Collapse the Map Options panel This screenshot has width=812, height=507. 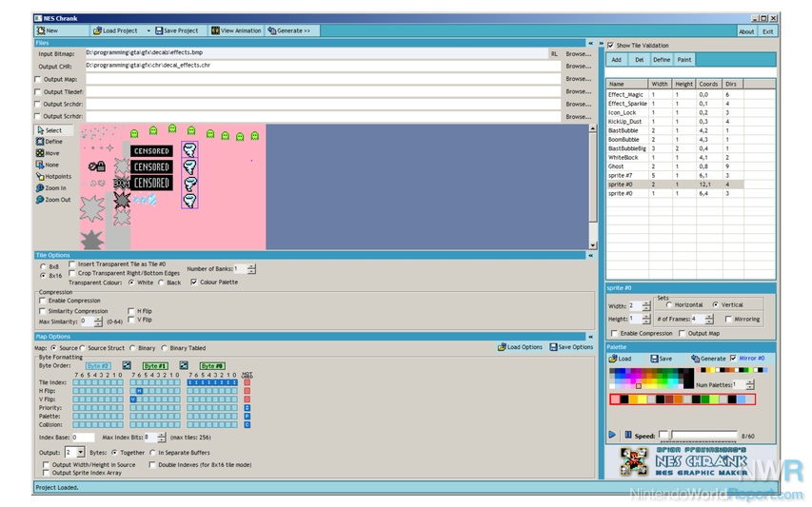590,337
